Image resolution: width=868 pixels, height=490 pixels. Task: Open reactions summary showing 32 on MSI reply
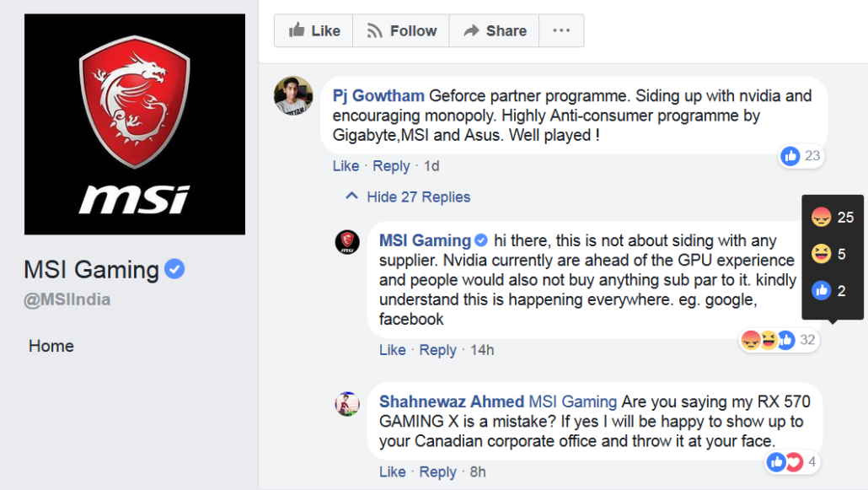778,340
